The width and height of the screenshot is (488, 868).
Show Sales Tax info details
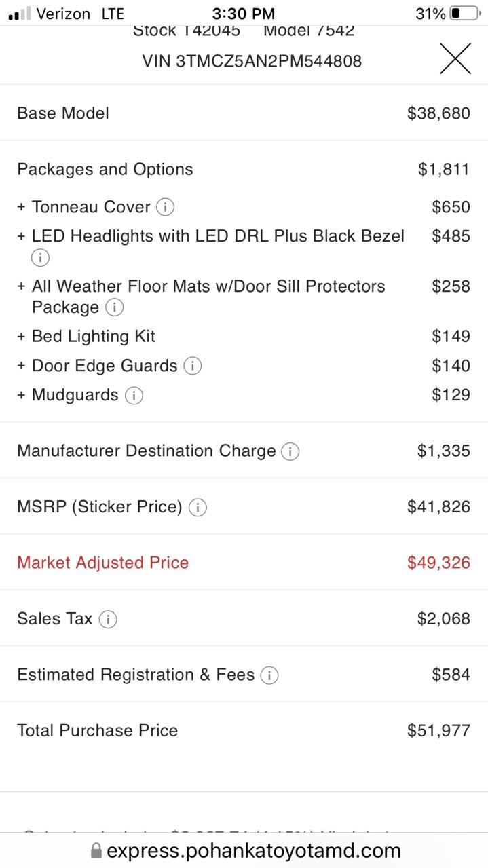click(108, 619)
